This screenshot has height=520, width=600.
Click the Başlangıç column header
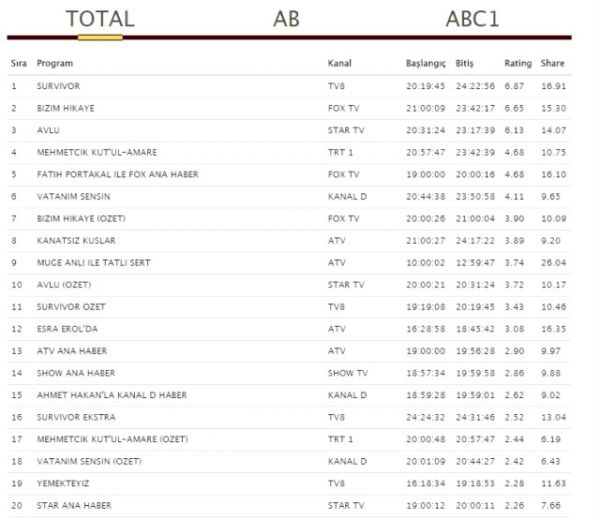(x=426, y=64)
